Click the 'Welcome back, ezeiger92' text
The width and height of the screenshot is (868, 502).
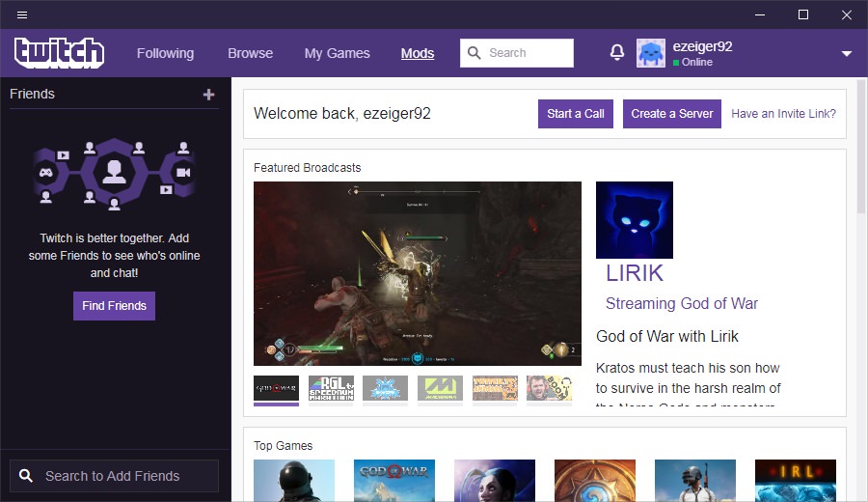click(342, 114)
